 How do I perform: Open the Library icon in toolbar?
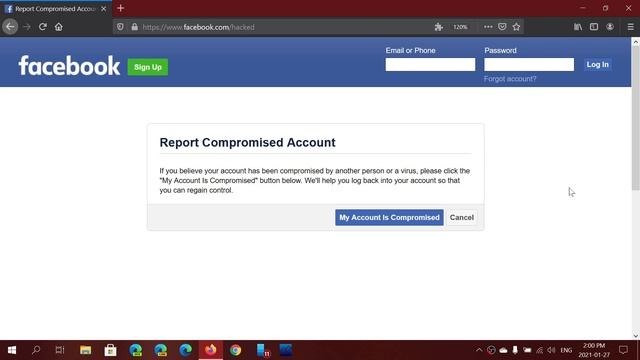578,27
